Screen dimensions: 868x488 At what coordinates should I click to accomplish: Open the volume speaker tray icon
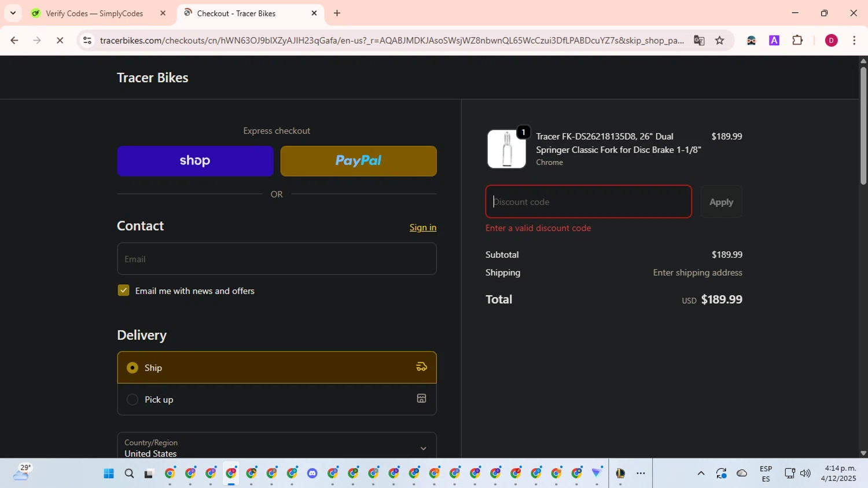(805, 474)
